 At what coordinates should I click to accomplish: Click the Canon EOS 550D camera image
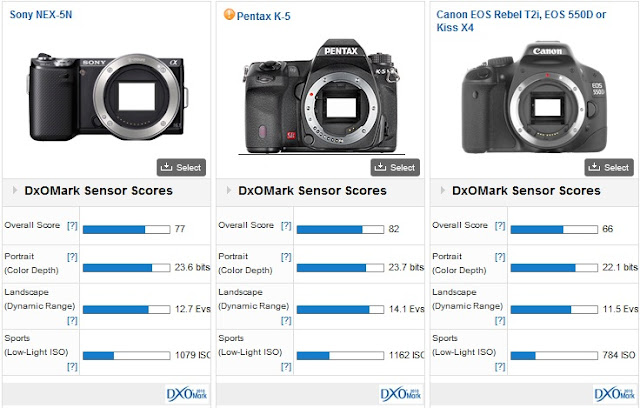tap(535, 98)
